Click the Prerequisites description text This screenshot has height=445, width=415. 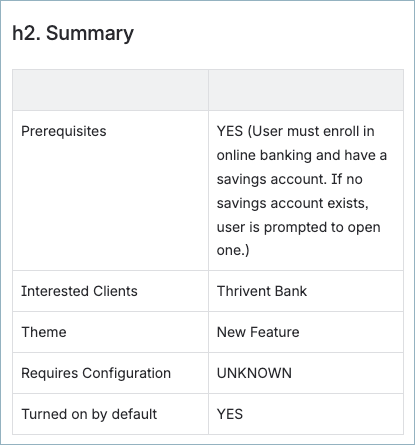[302, 190]
